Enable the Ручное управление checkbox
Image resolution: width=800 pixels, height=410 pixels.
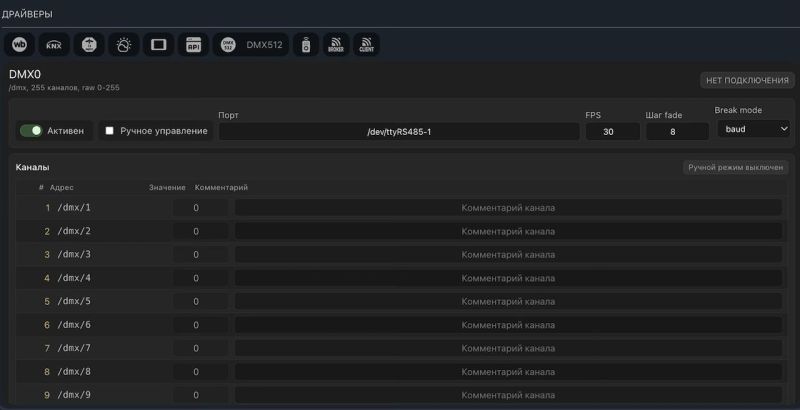pyautogui.click(x=109, y=131)
